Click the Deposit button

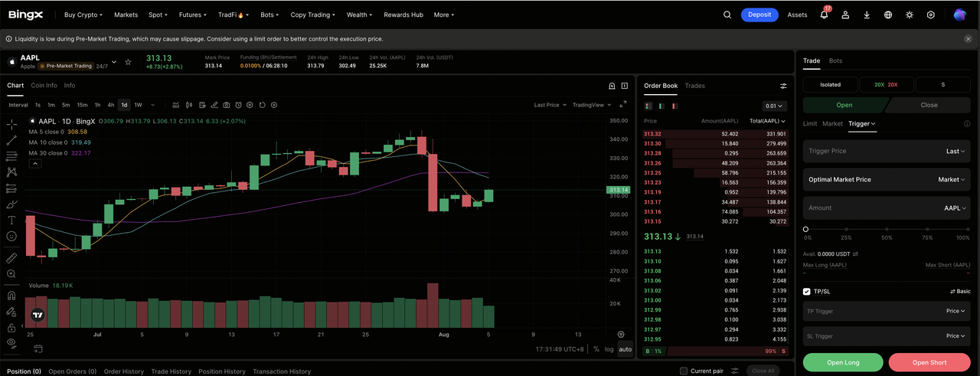(759, 15)
